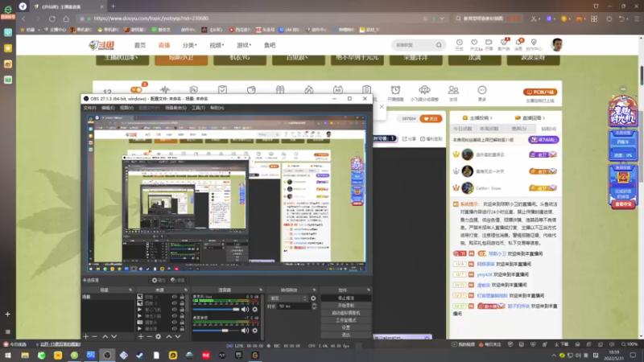Flip the orange toggle switch in Douyu toolbar
644x362 pixels.
[136, 90]
